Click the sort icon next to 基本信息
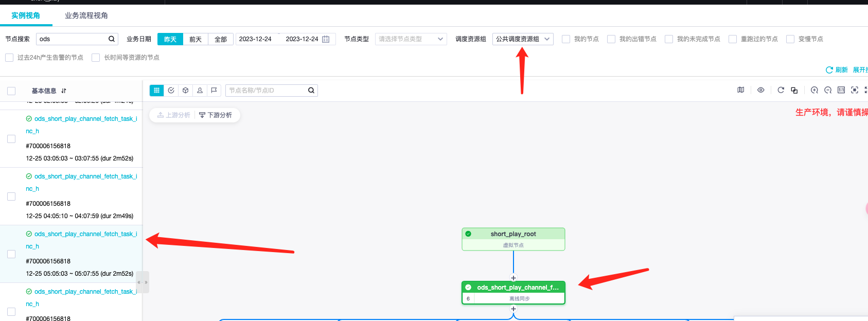Image resolution: width=868 pixels, height=321 pixels. coord(64,91)
